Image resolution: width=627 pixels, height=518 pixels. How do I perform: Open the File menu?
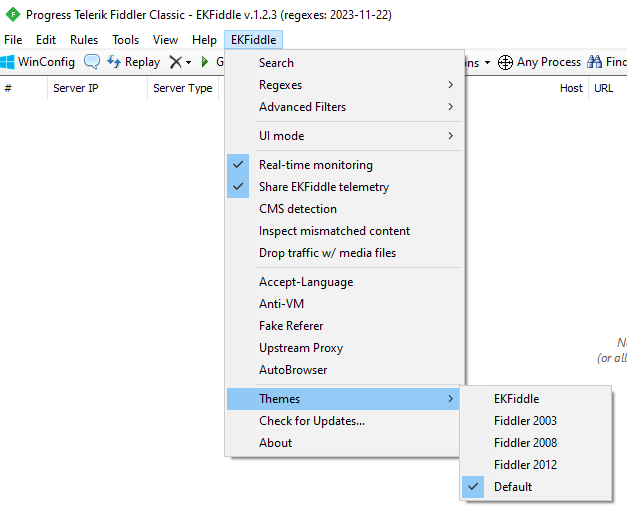tap(13, 40)
